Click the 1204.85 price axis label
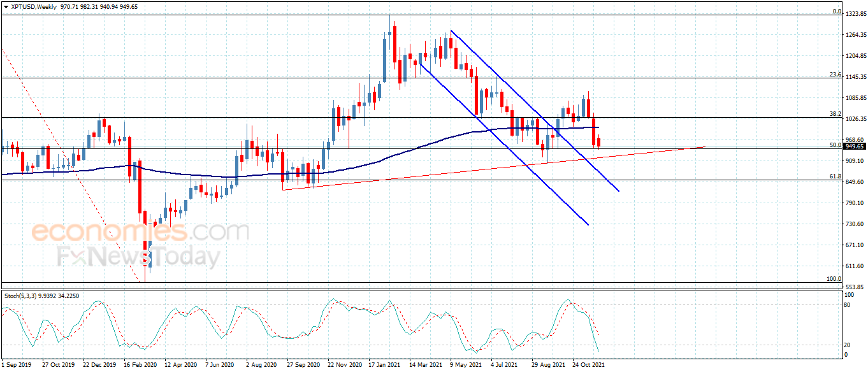868x372 pixels. click(855, 55)
